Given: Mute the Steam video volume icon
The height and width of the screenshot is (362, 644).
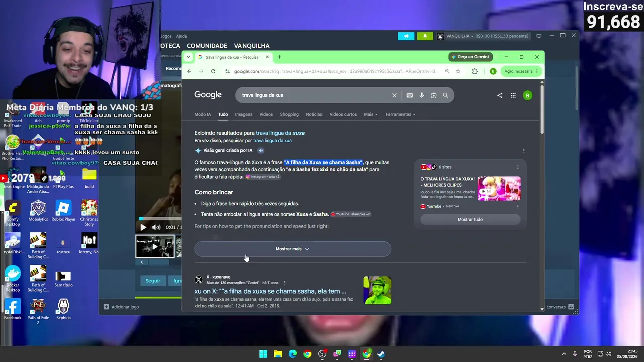Looking at the screenshot, I should coord(156,227).
